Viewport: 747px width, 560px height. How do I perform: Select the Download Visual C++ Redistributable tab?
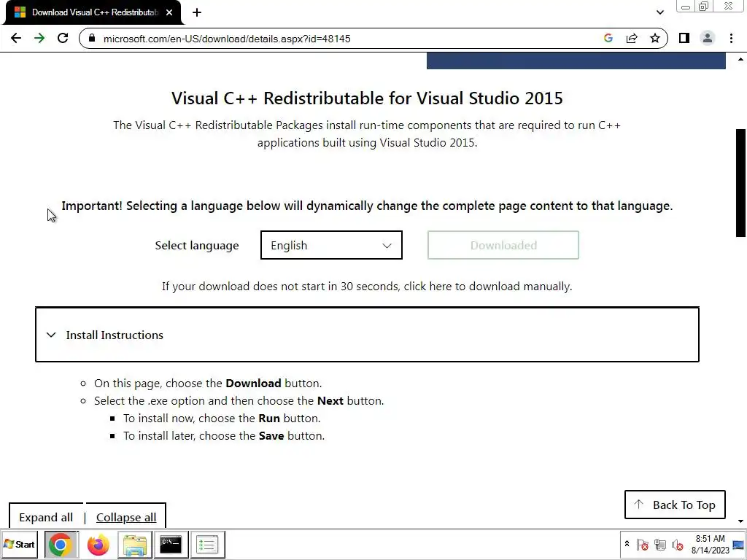point(93,12)
